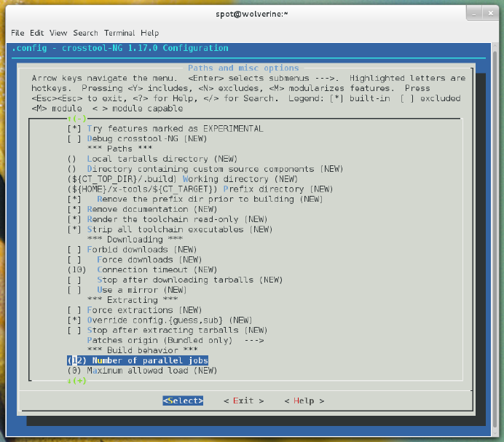Select Number of parallel jobs entry
Viewport: 504px width, 442px height.
pyautogui.click(x=138, y=360)
